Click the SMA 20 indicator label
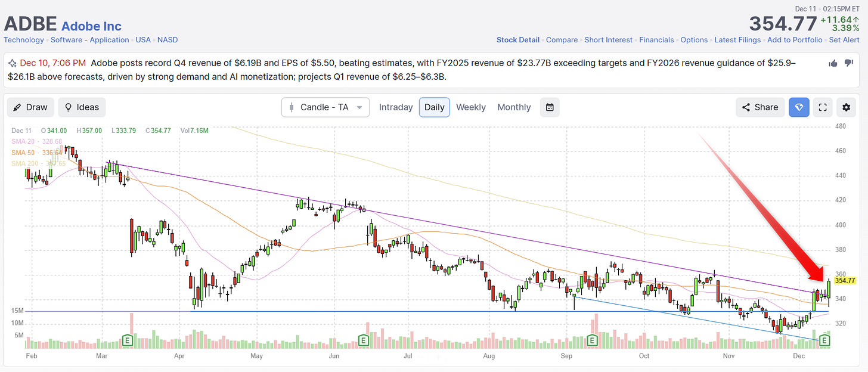This screenshot has height=372, width=868. pyautogui.click(x=36, y=141)
